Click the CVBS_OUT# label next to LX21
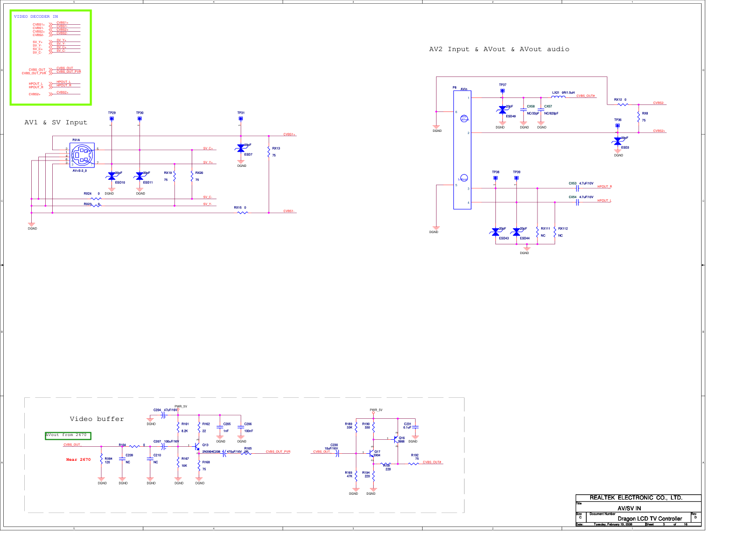The width and height of the screenshot is (756, 534). (x=586, y=96)
